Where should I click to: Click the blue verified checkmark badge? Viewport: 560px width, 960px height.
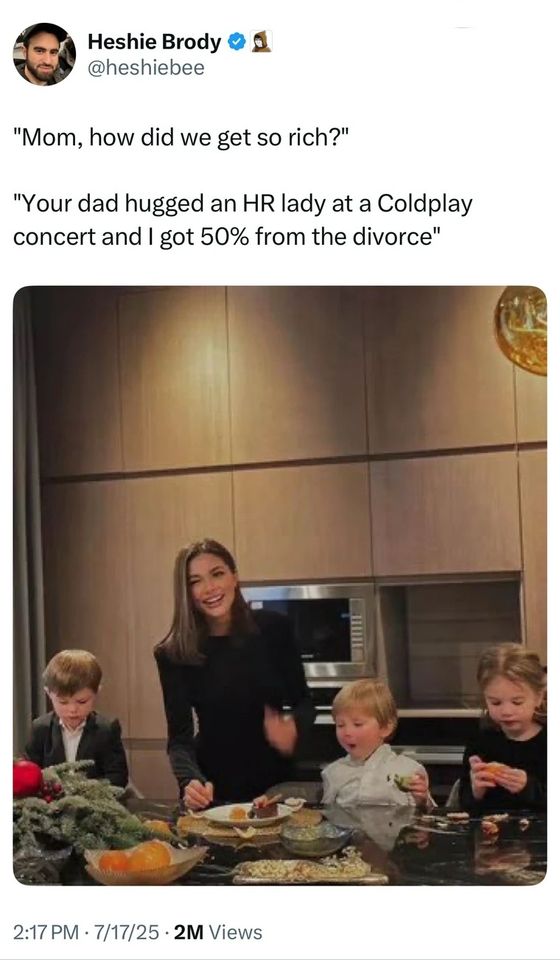(237, 43)
